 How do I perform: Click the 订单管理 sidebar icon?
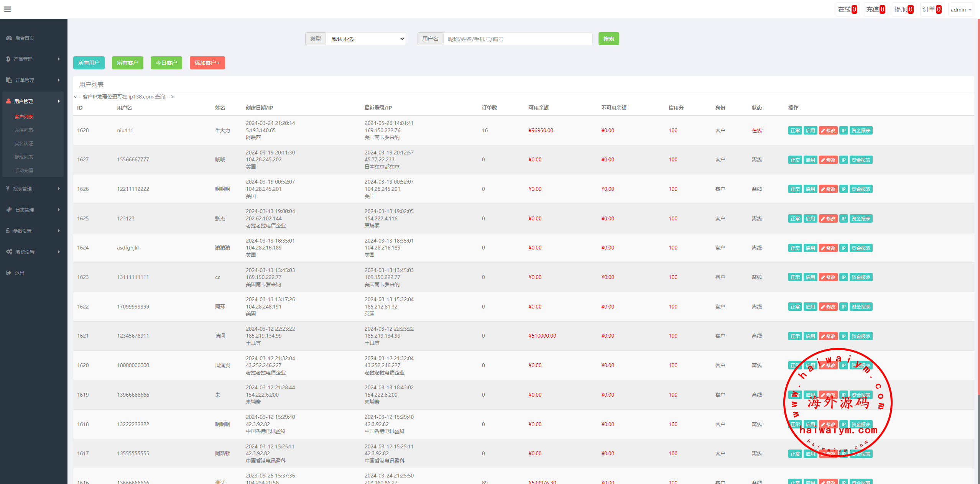pos(9,80)
